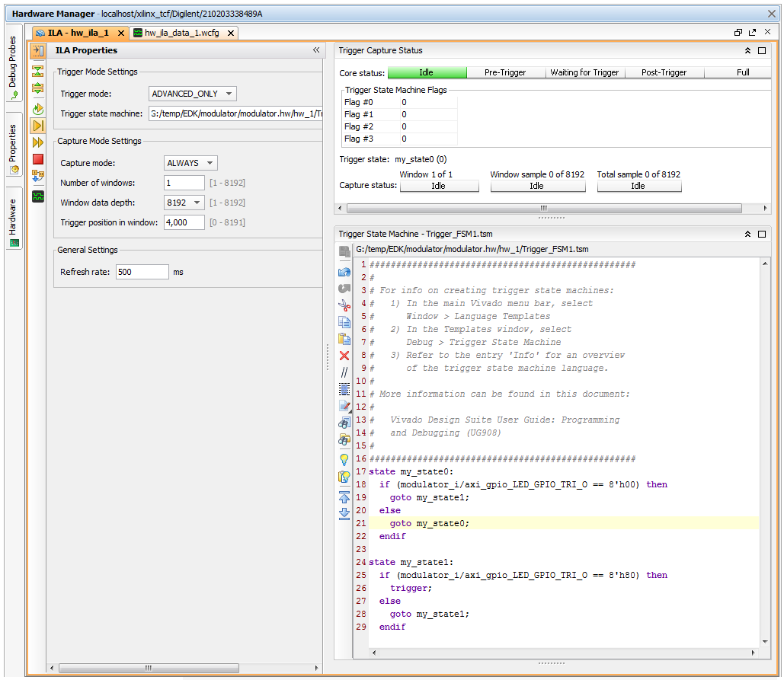Maximize the Trigger State Machine panel
Image resolution: width=784 pixels, height=680 pixels.
pyautogui.click(x=762, y=234)
